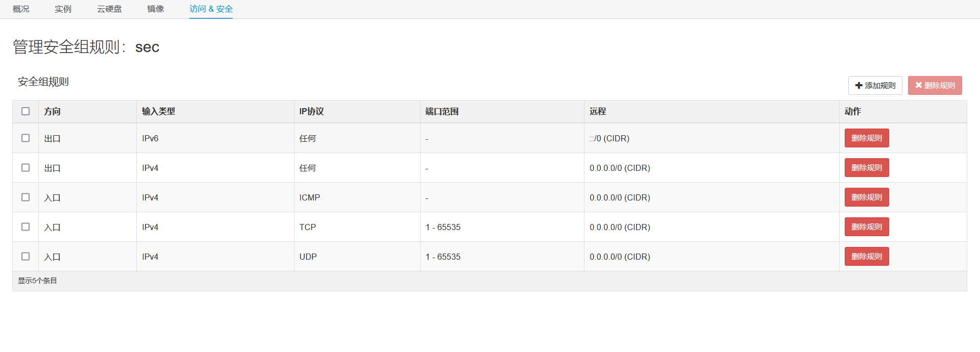
Task: Click the IP协议 column header
Action: [311, 112]
